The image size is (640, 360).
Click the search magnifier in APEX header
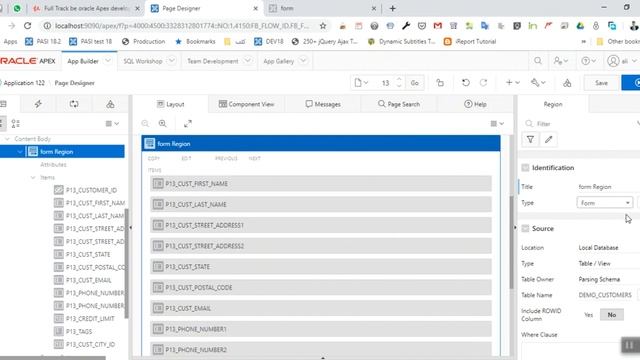point(538,61)
